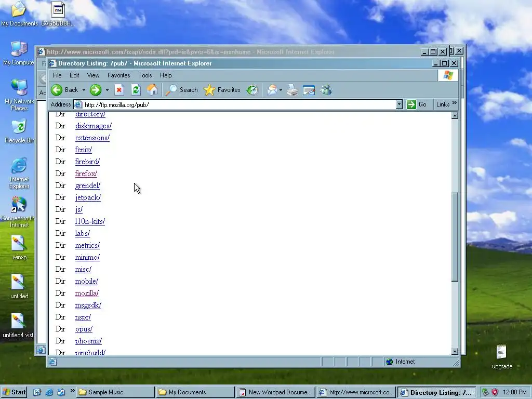Open the mobile/ directory link

tap(87, 281)
